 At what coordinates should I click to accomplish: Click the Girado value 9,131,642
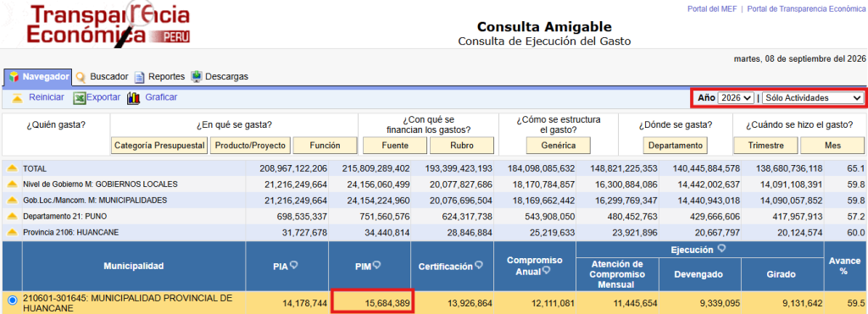coord(804,304)
